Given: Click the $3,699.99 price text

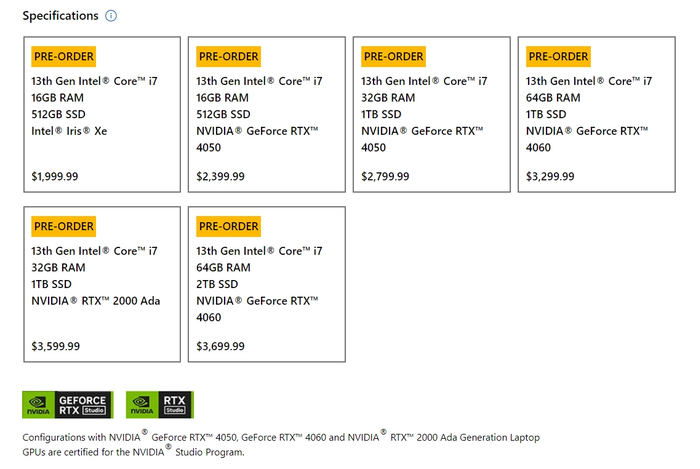Looking at the screenshot, I should [x=220, y=346].
